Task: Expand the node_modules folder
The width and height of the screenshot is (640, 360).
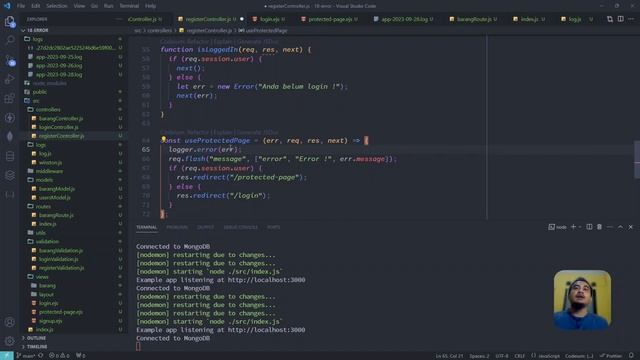Action: click(50, 83)
